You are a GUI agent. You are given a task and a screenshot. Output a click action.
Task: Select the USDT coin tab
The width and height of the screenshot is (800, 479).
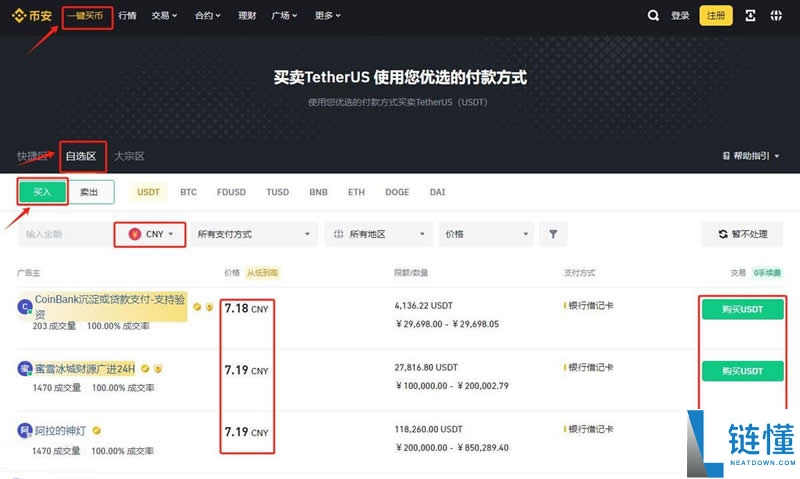(148, 192)
